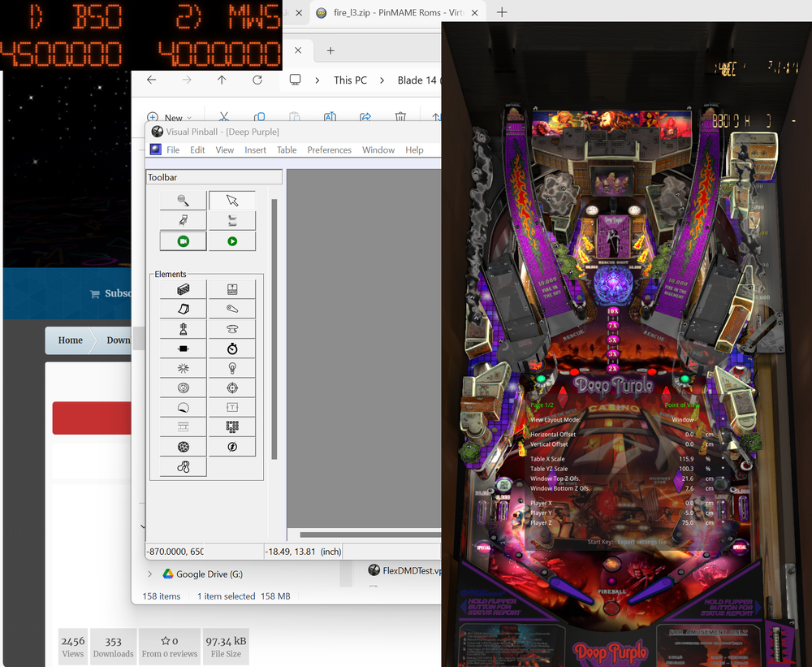Insert a Decal element
Viewport: 812px width, 667px height.
coord(184,407)
